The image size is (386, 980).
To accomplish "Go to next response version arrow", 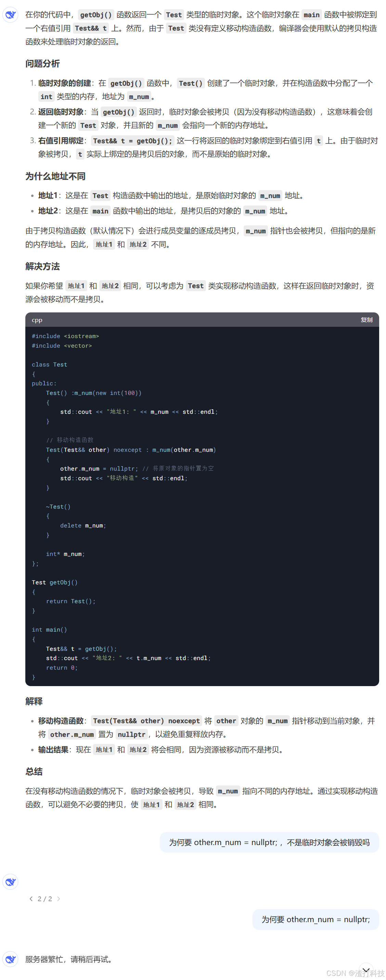I will tap(59, 898).
